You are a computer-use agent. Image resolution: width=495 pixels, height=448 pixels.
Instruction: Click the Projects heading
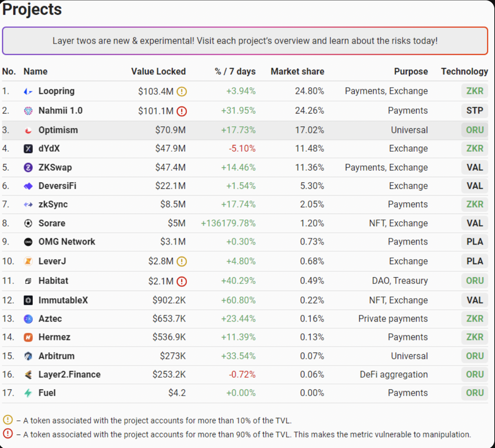point(32,9)
